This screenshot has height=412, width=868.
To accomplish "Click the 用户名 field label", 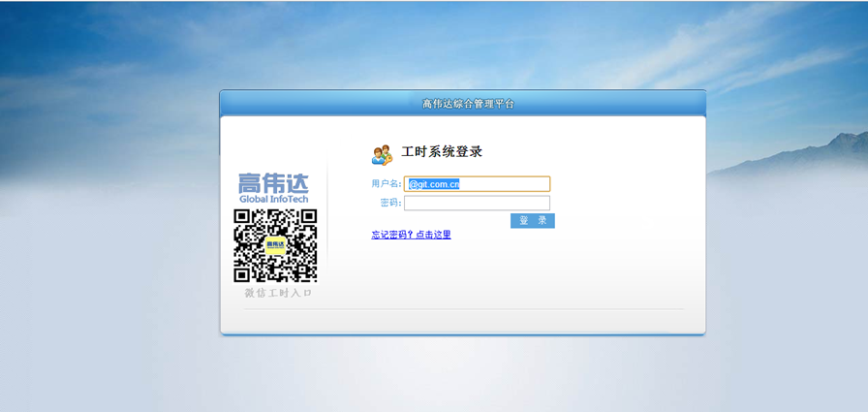I will coord(385,184).
